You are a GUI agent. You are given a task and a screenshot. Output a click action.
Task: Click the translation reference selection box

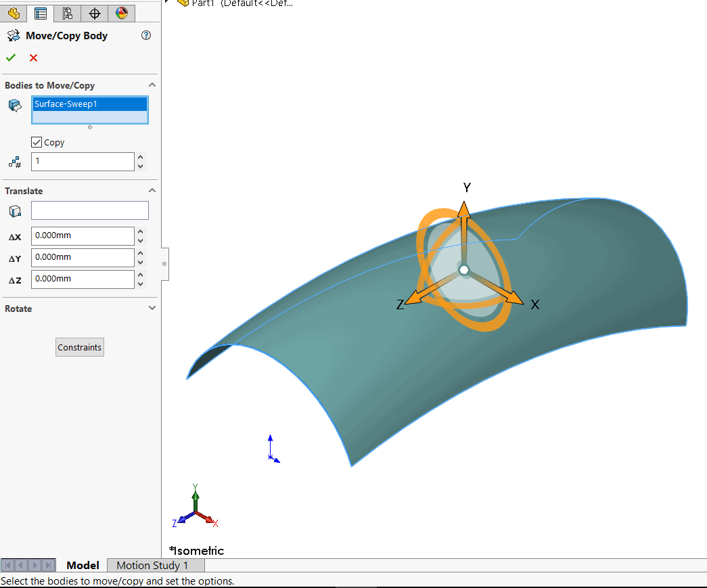click(90, 210)
